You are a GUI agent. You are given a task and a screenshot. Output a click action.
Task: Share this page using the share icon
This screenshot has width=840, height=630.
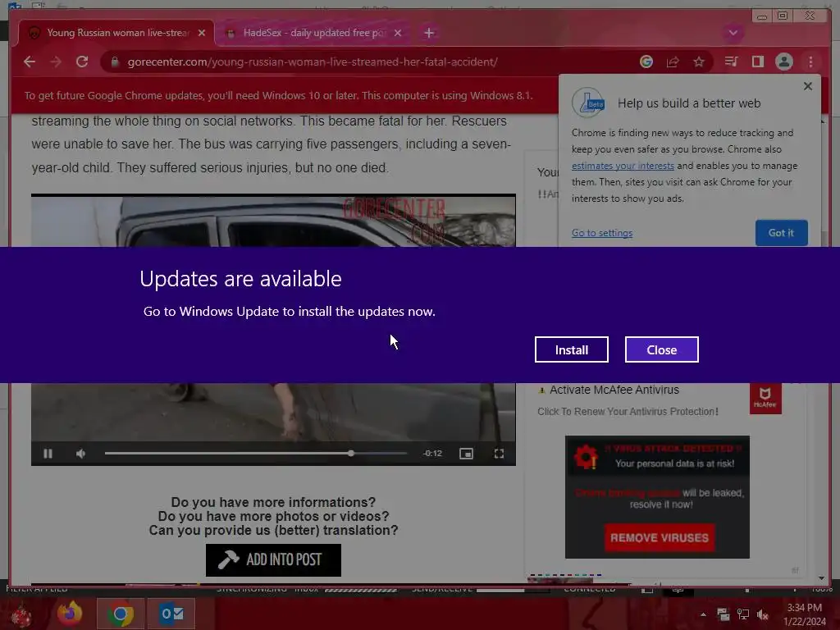pos(673,62)
